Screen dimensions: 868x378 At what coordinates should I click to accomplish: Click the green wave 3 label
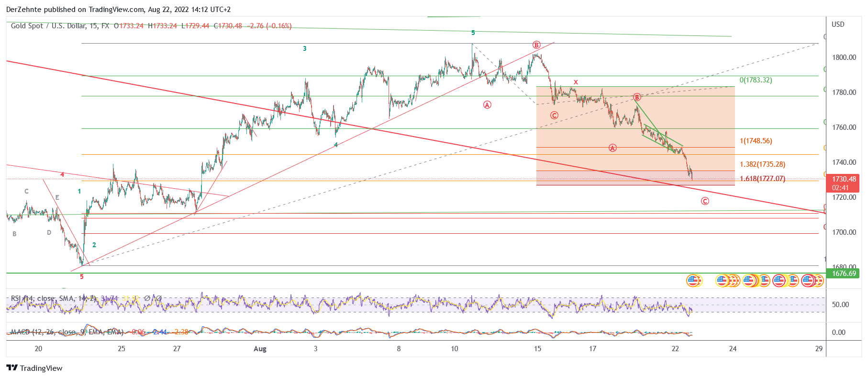(x=304, y=48)
